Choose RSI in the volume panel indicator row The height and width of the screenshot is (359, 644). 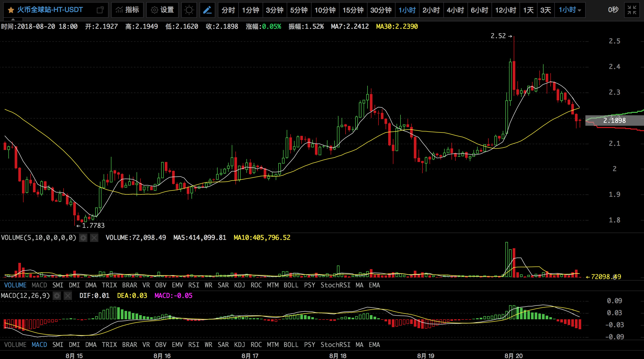194,285
